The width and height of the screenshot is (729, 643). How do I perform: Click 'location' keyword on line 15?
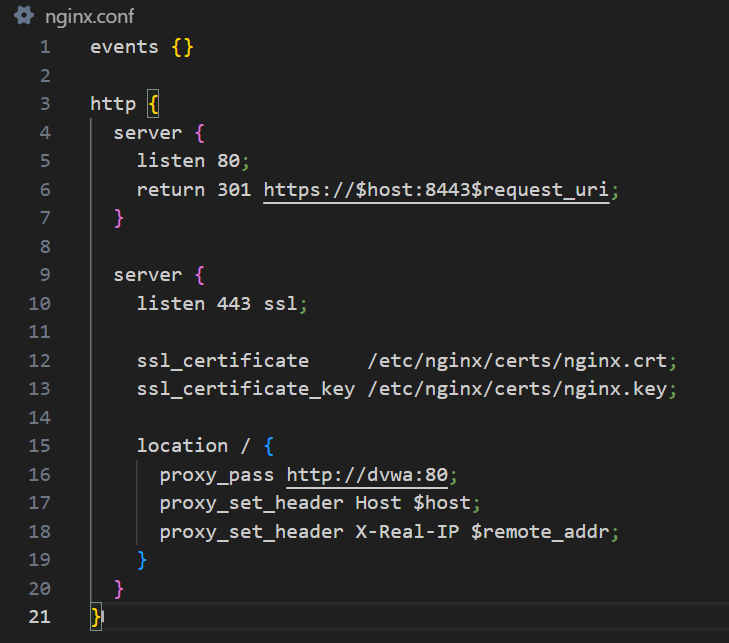point(182,446)
